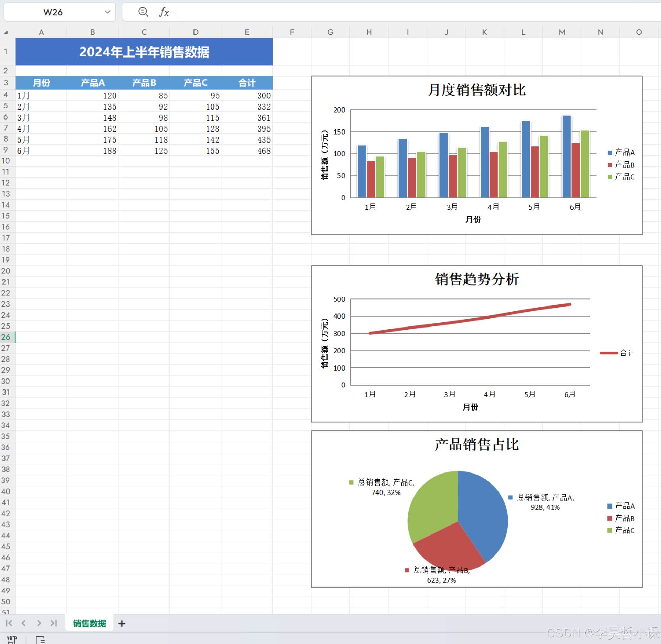Image resolution: width=661 pixels, height=644 pixels.
Task: Click the fx insert function icon
Action: [x=164, y=12]
